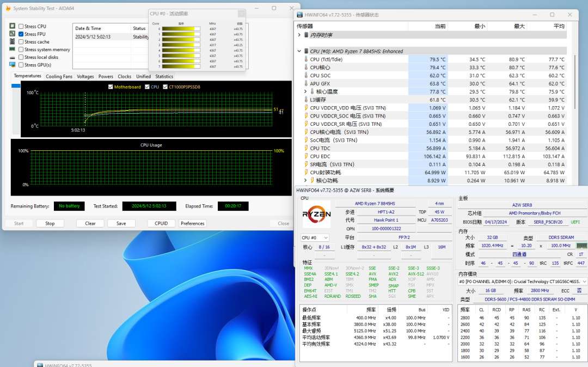Click the HWiNFO64 sensor window title icon
Screen dimensions: 588x367
coord(299,15)
